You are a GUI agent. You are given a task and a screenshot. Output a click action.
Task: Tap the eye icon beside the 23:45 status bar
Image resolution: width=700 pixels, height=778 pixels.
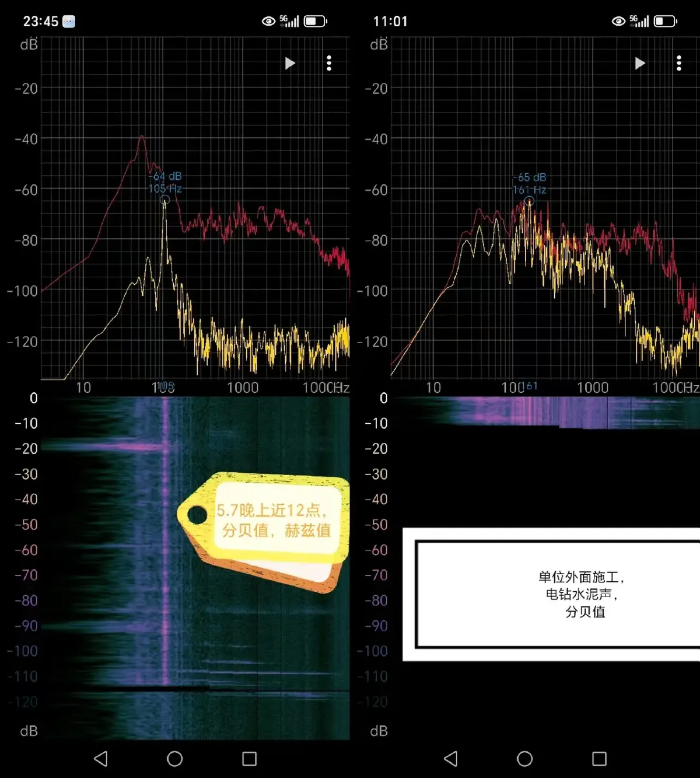coord(268,22)
